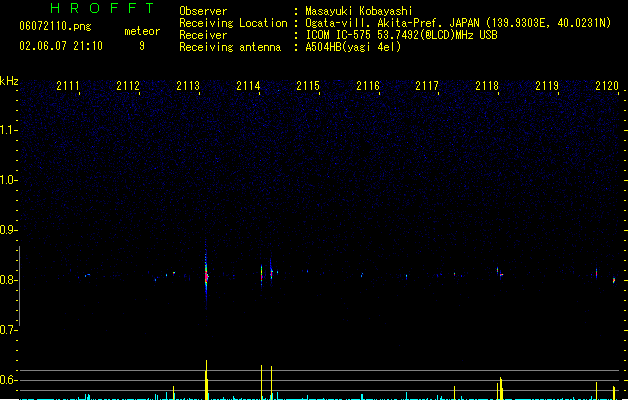This screenshot has width=629, height=400.
Task: Click the meteor count value 9
Action: click(x=142, y=46)
